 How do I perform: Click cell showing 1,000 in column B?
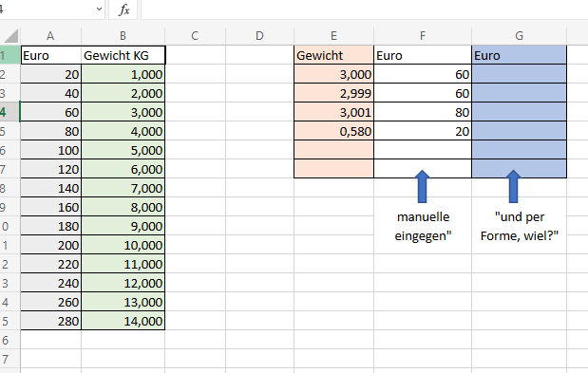[x=123, y=74]
